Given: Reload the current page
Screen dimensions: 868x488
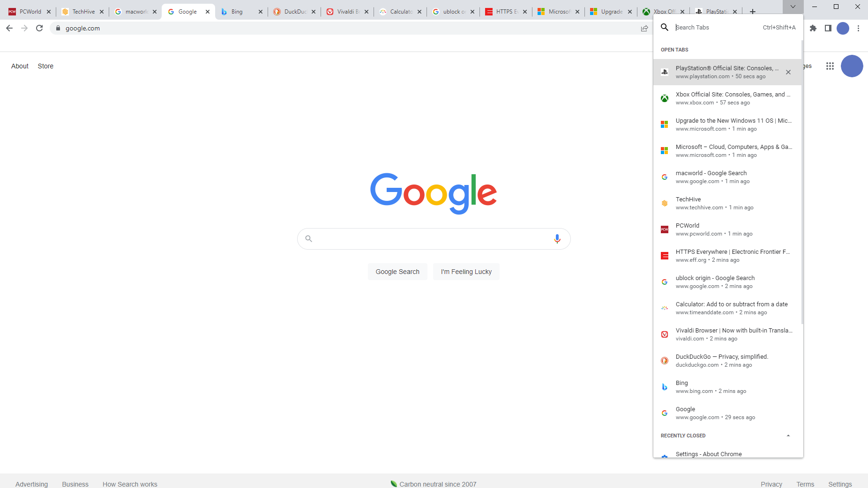Looking at the screenshot, I should [x=39, y=28].
